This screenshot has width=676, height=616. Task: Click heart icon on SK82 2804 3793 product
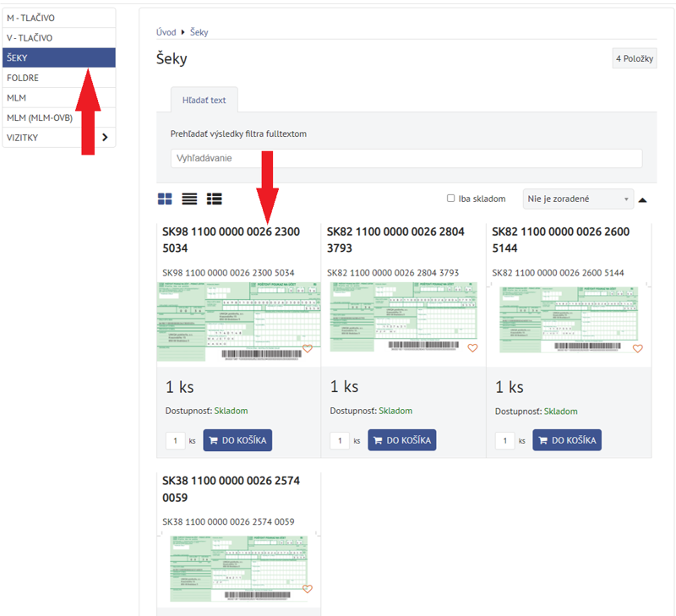pos(472,348)
